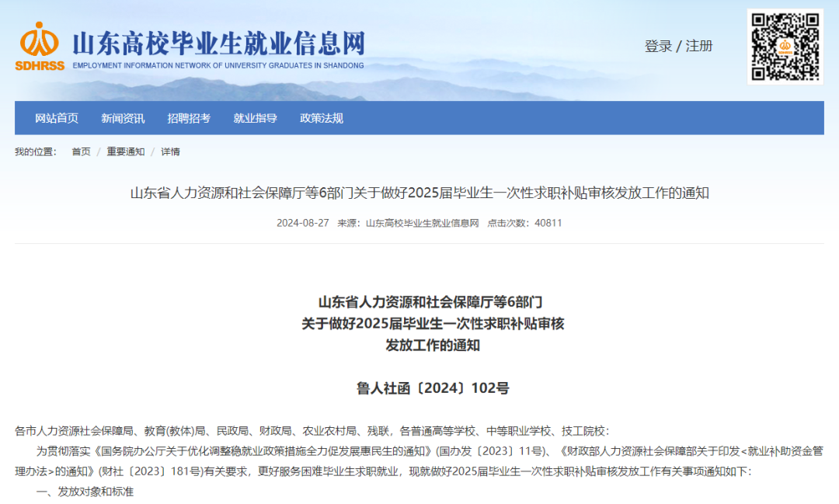Go to 就业指导 navigation item

click(x=256, y=118)
